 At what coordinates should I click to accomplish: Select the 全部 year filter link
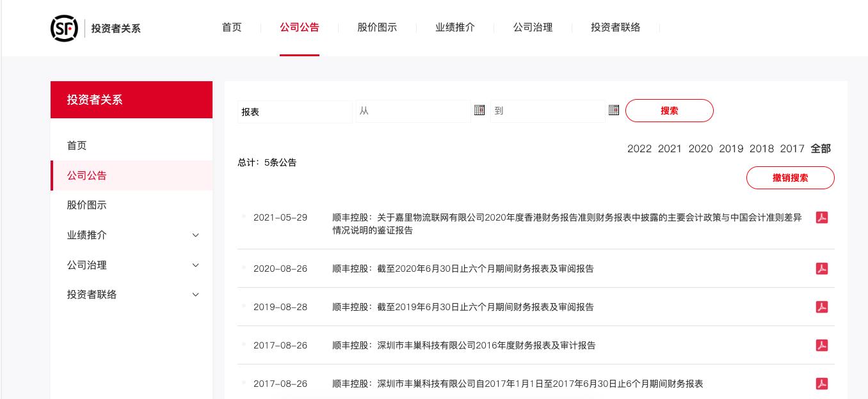[821, 148]
